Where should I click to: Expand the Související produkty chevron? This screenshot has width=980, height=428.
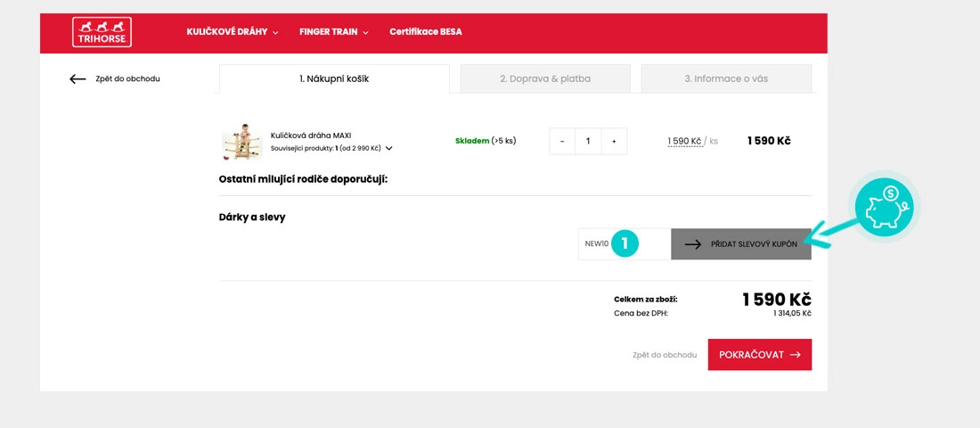pos(388,149)
